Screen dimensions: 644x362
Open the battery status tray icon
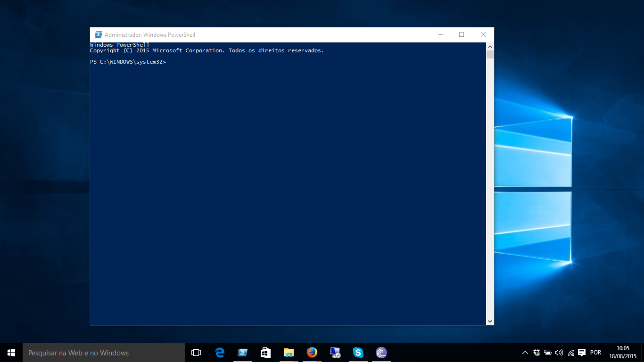click(548, 353)
